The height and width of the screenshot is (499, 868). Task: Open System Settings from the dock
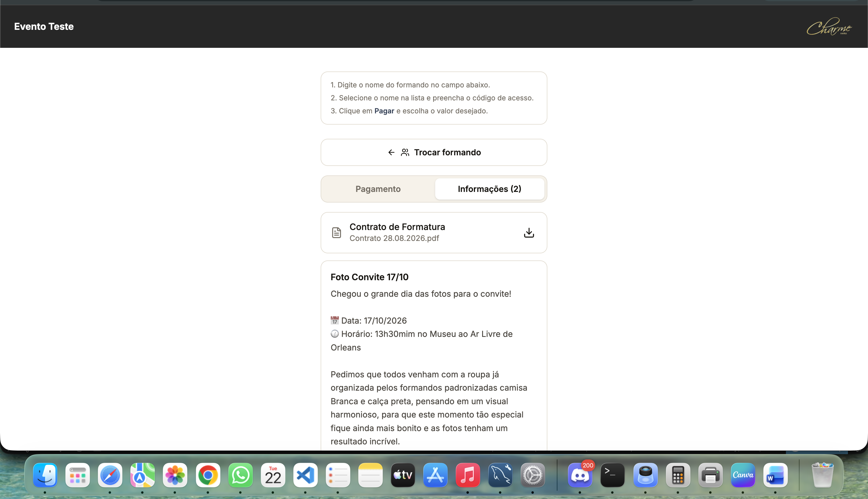click(x=533, y=475)
